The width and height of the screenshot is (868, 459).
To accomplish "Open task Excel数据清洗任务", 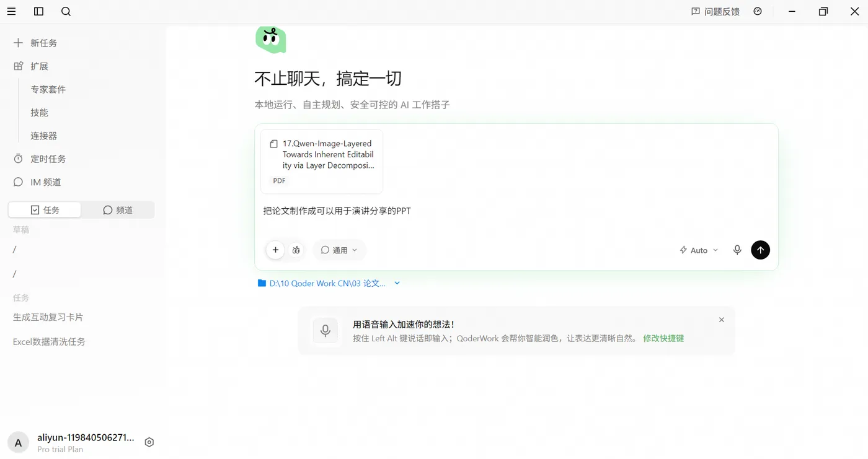I will [49, 341].
